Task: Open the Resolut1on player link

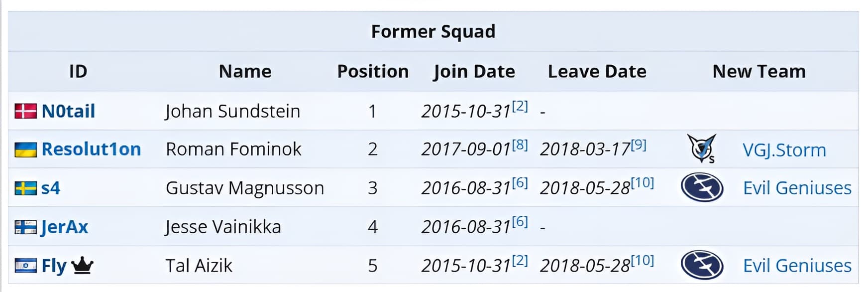Action: (91, 149)
